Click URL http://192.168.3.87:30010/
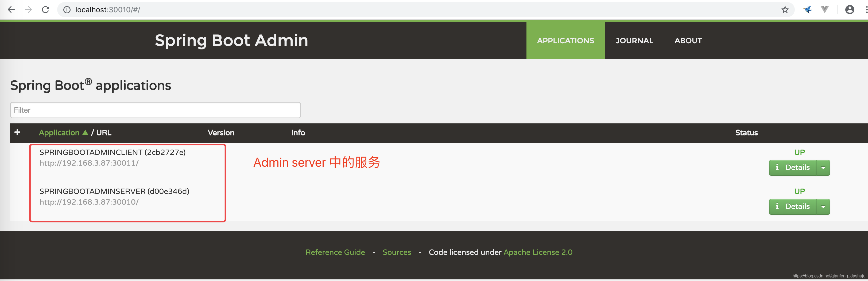The width and height of the screenshot is (868, 281). (x=89, y=202)
